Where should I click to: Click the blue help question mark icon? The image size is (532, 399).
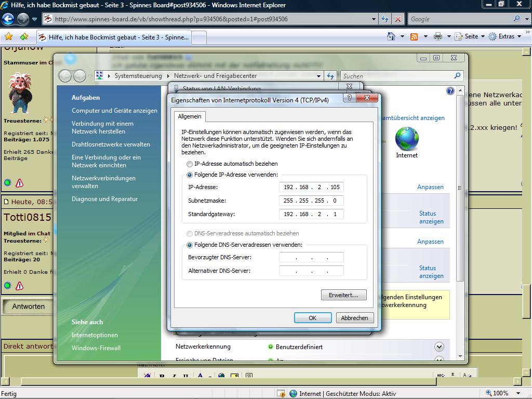[450, 91]
